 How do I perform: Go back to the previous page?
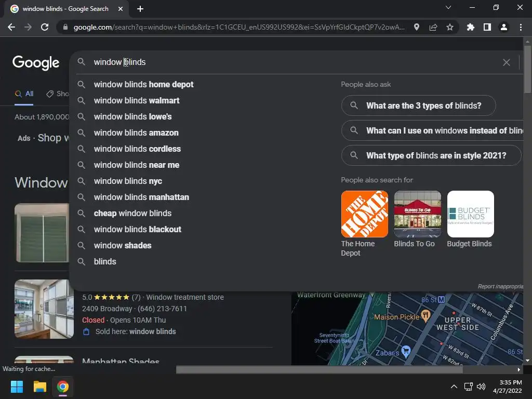(11, 27)
